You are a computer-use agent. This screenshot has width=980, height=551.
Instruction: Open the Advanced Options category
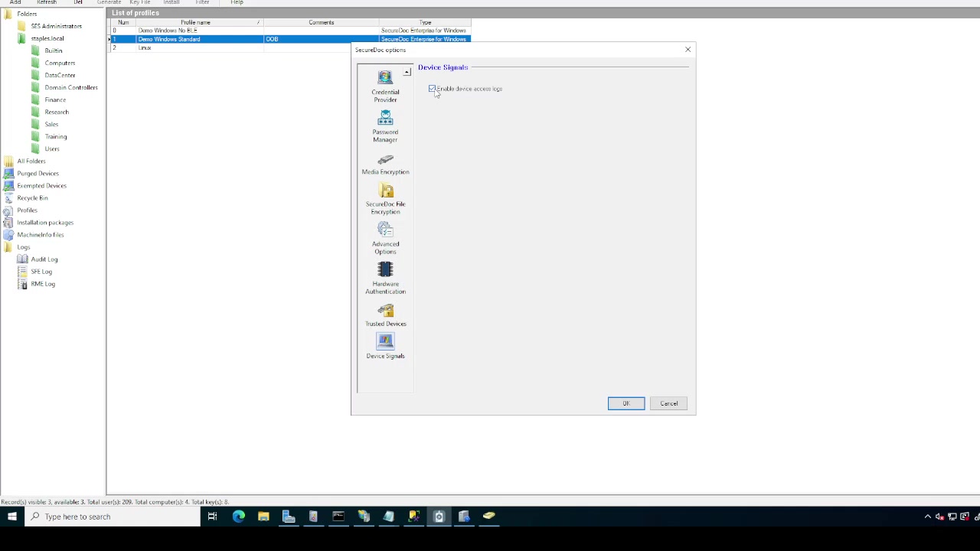coord(385,239)
